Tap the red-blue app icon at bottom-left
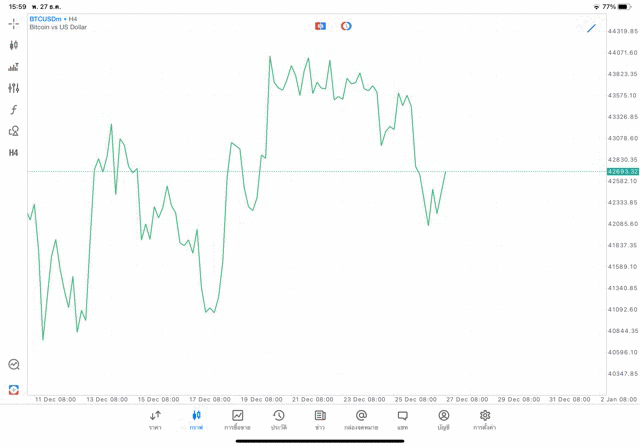The height and width of the screenshot is (447, 640). [14, 389]
